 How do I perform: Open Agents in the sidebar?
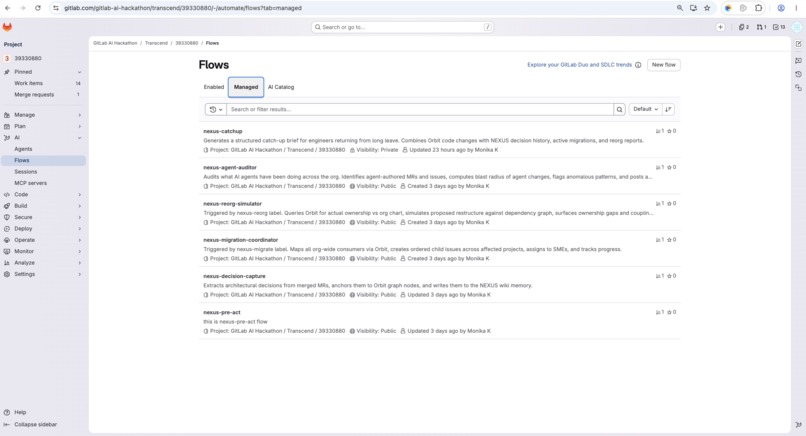pyautogui.click(x=43, y=149)
